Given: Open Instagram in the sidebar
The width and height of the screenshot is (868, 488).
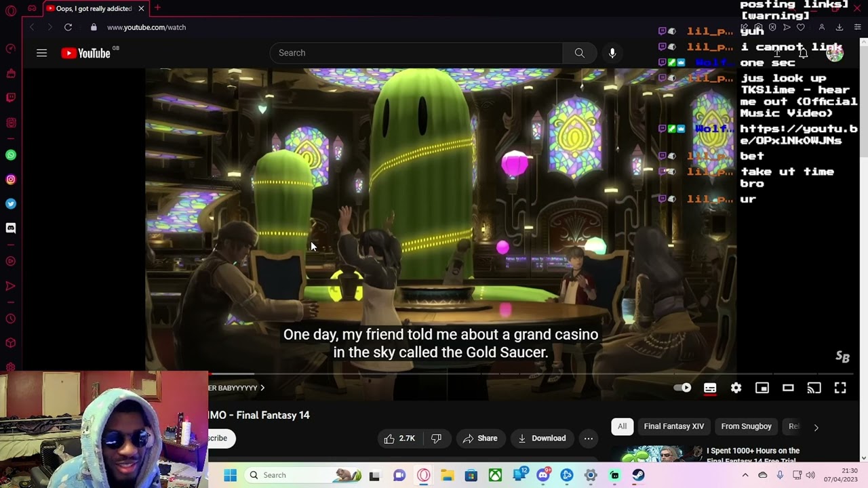Looking at the screenshot, I should tap(11, 180).
